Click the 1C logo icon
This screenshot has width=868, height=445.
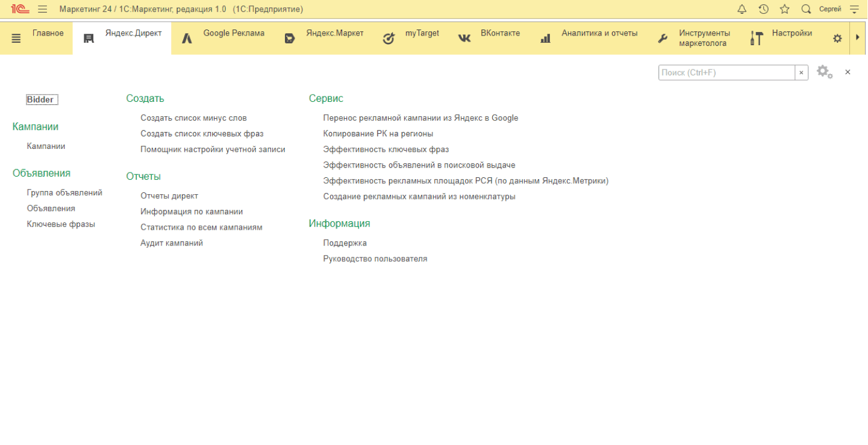pos(20,9)
